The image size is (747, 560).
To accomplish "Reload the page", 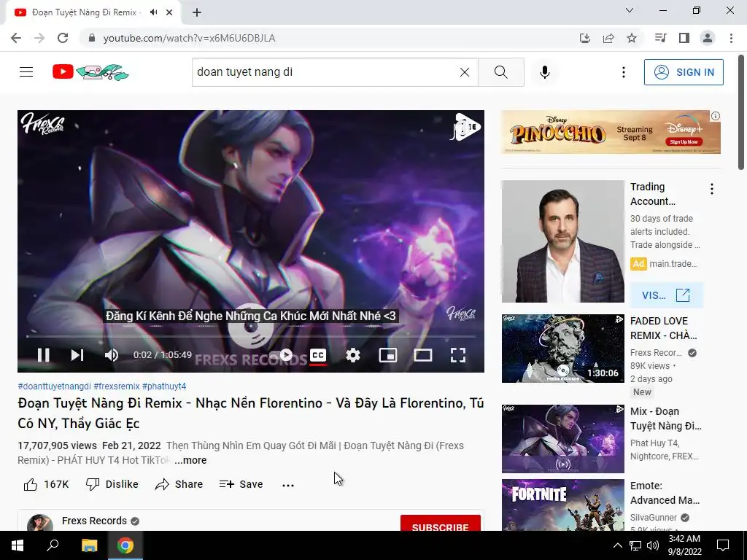I will [x=63, y=38].
